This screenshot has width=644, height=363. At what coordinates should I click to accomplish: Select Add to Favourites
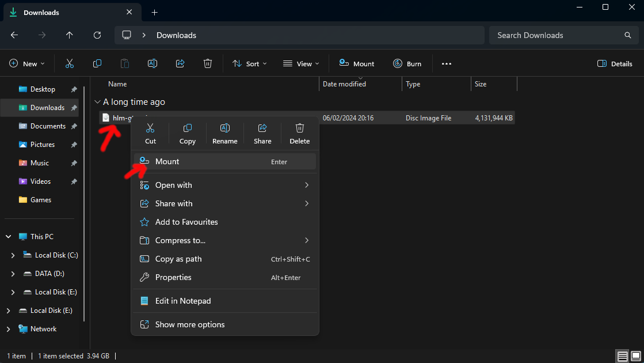[225, 222]
